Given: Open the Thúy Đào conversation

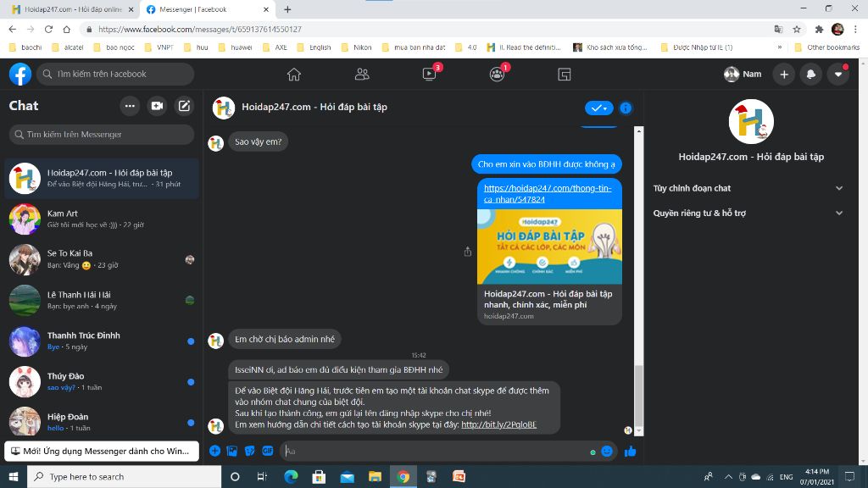Looking at the screenshot, I should (102, 381).
